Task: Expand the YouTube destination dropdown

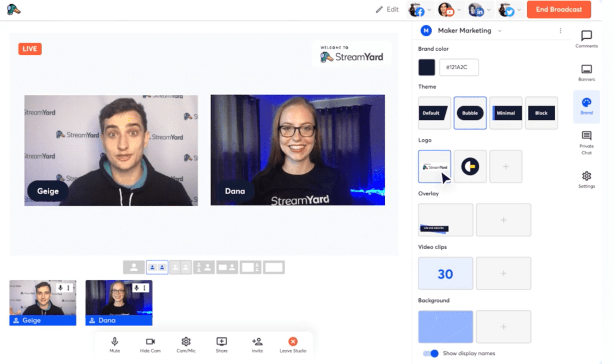Action: coord(459,10)
